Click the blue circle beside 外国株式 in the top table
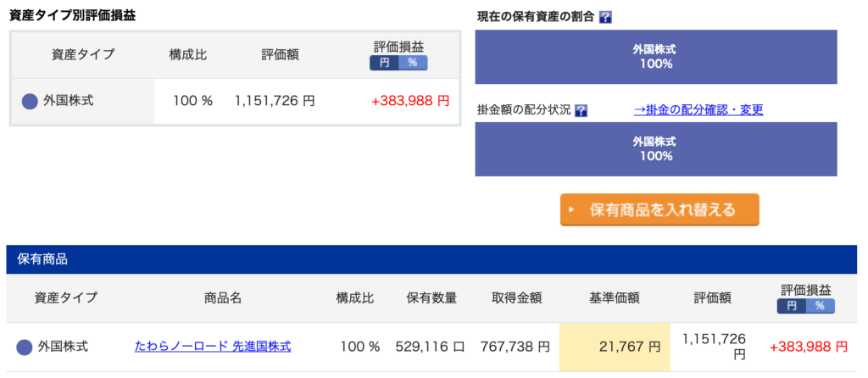The height and width of the screenshot is (378, 868). pyautogui.click(x=30, y=101)
